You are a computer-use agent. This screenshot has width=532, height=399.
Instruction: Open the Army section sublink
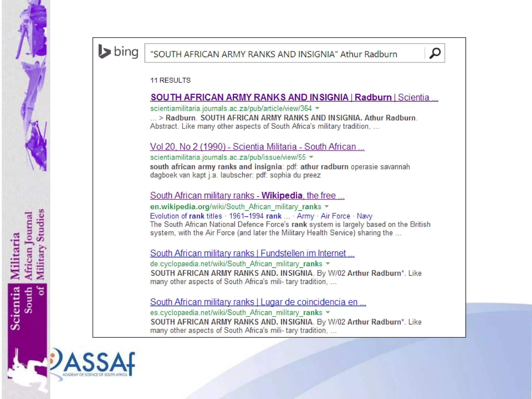pos(305,216)
